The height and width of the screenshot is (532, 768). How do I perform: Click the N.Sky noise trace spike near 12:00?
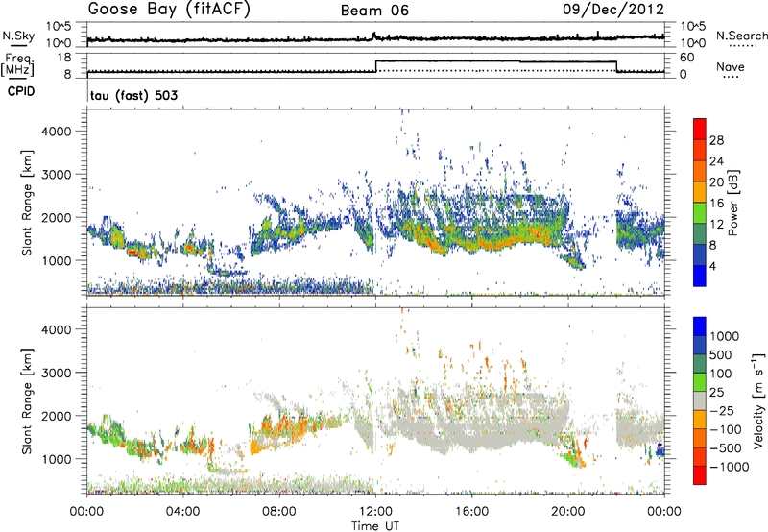373,35
